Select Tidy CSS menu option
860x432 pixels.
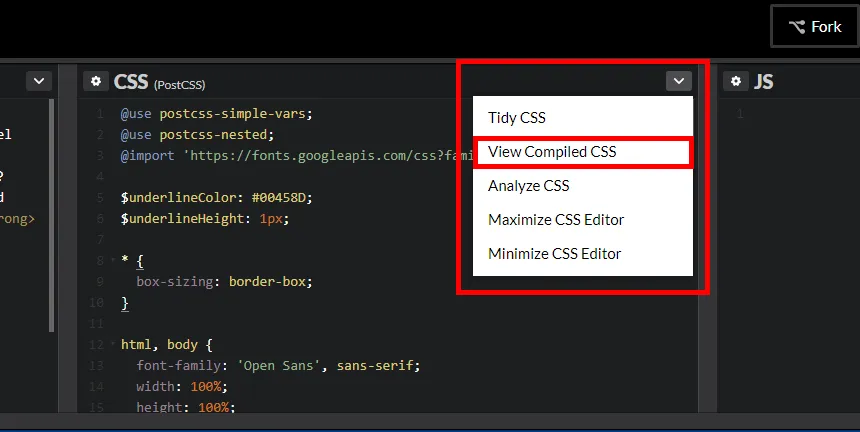(x=583, y=117)
